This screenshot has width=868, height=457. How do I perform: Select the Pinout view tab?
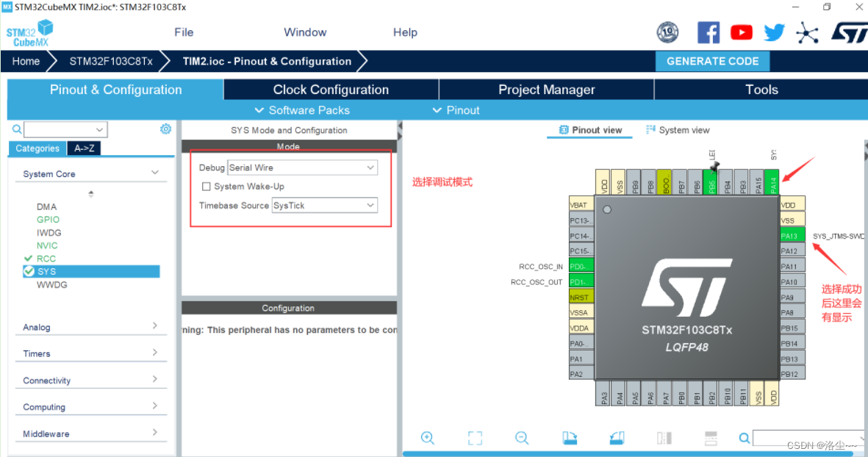tap(590, 130)
